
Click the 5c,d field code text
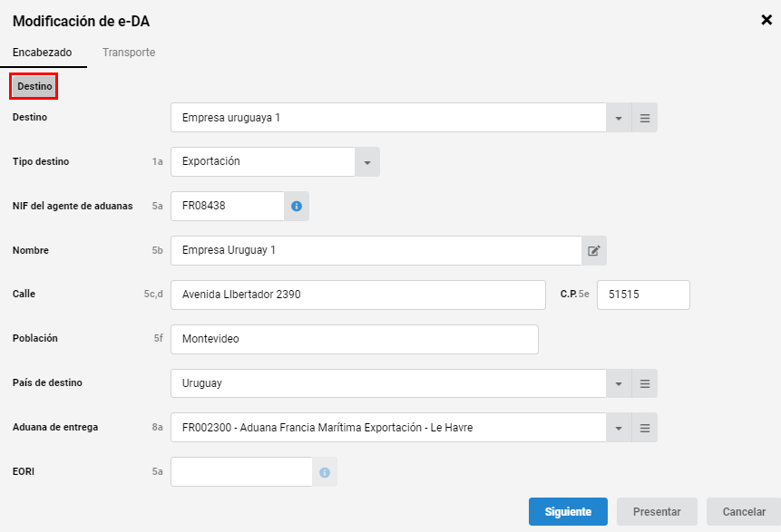[x=153, y=295]
